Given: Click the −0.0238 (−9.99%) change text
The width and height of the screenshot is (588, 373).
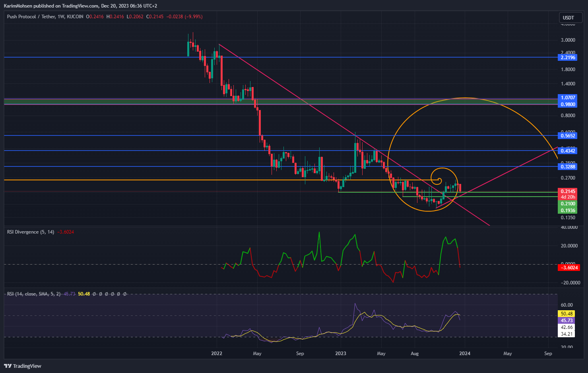Looking at the screenshot, I should 184,17.
